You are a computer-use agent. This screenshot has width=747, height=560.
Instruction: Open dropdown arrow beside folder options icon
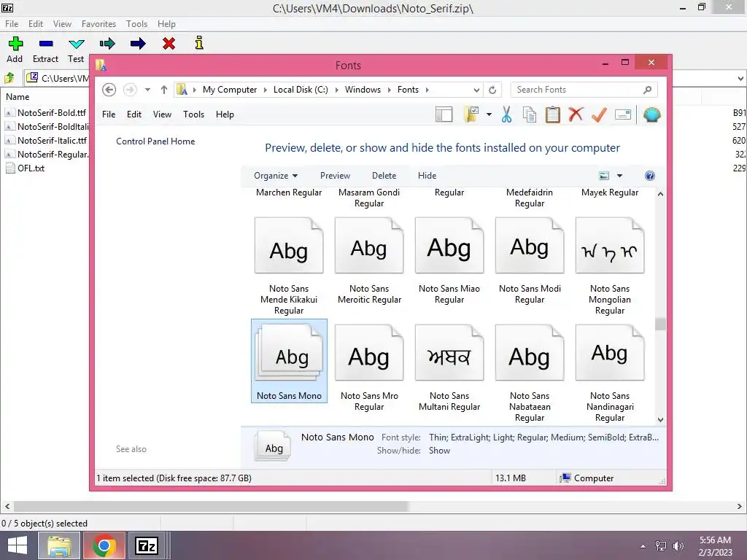(489, 114)
